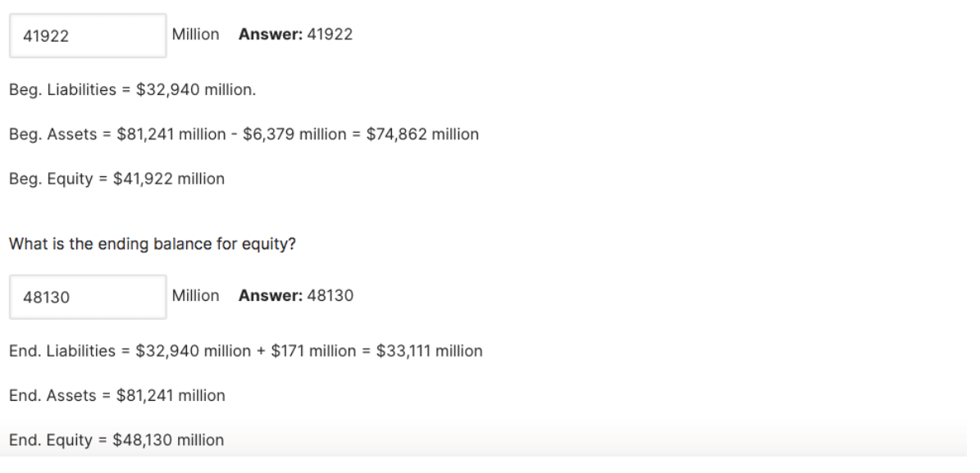Click the "Beg. Equity = $41,922 million" line
This screenshot has height=473, width=980.
tap(116, 179)
